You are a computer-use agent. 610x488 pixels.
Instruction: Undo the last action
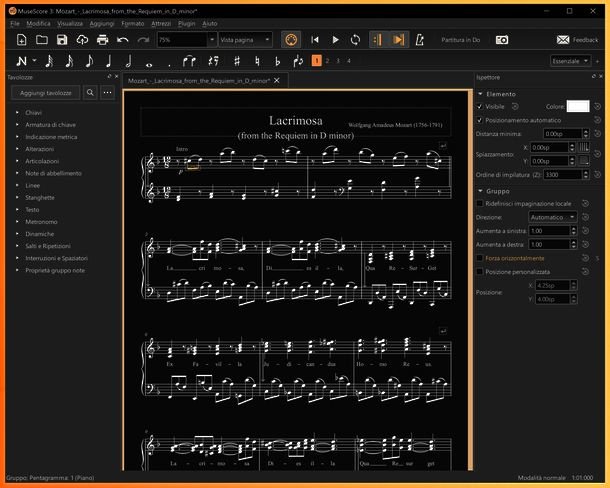click(x=123, y=40)
